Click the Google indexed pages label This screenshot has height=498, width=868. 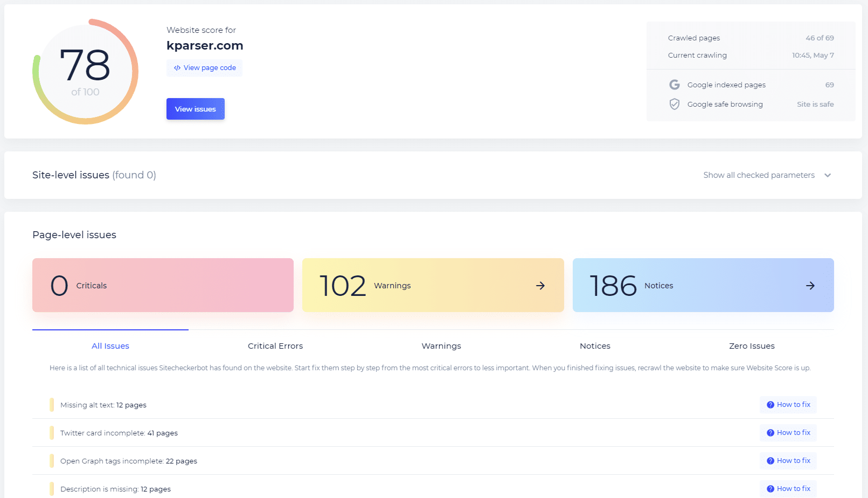[x=726, y=85]
